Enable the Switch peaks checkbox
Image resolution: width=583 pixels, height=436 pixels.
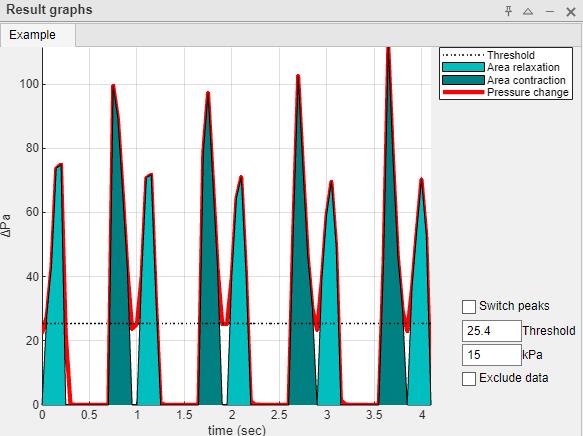[469, 307]
